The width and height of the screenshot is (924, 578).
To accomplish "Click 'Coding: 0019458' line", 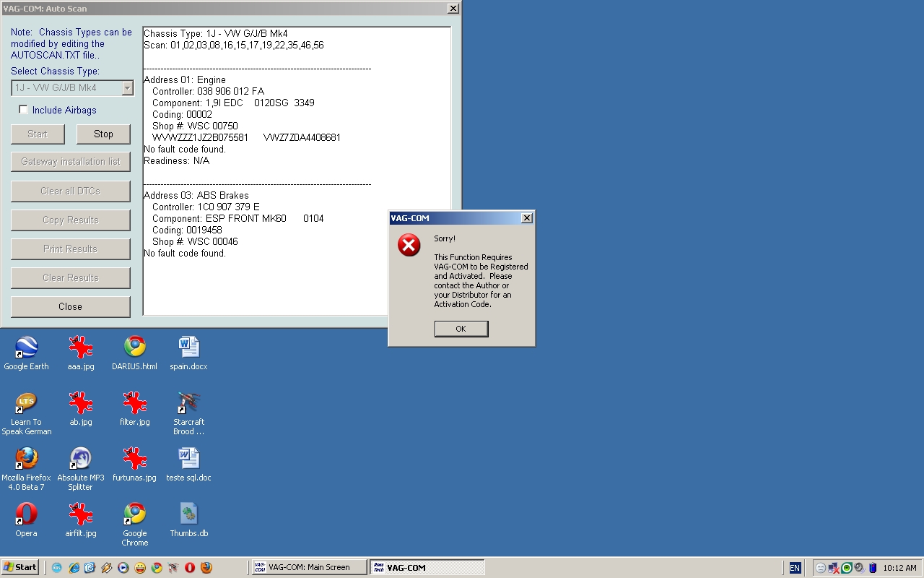I will (187, 230).
